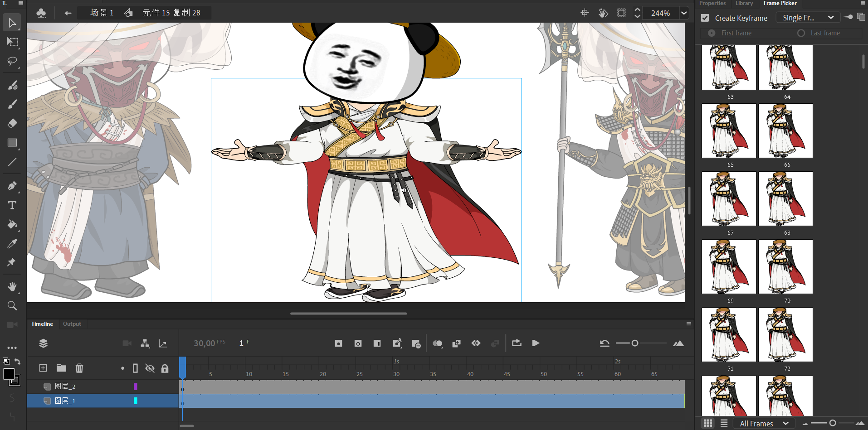Select the Eraser tool
The image size is (868, 430).
[x=12, y=123]
